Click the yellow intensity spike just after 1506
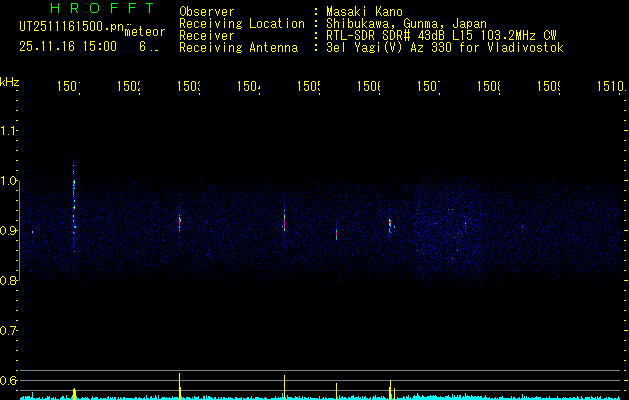 click(390, 390)
